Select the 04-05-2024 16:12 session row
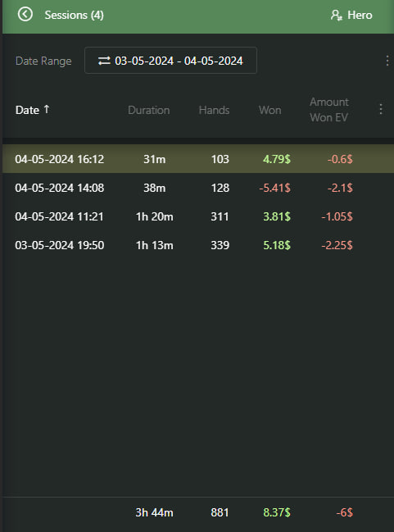394x532 pixels. tap(198, 159)
